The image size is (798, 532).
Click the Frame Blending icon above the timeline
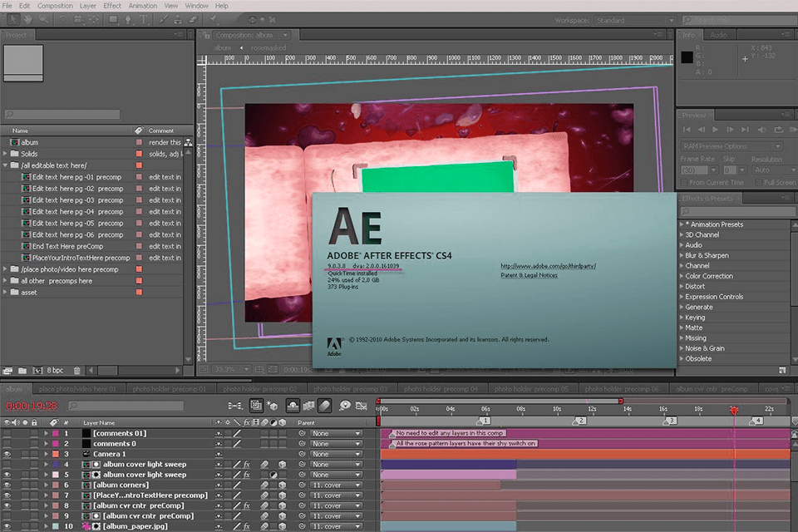tap(308, 405)
